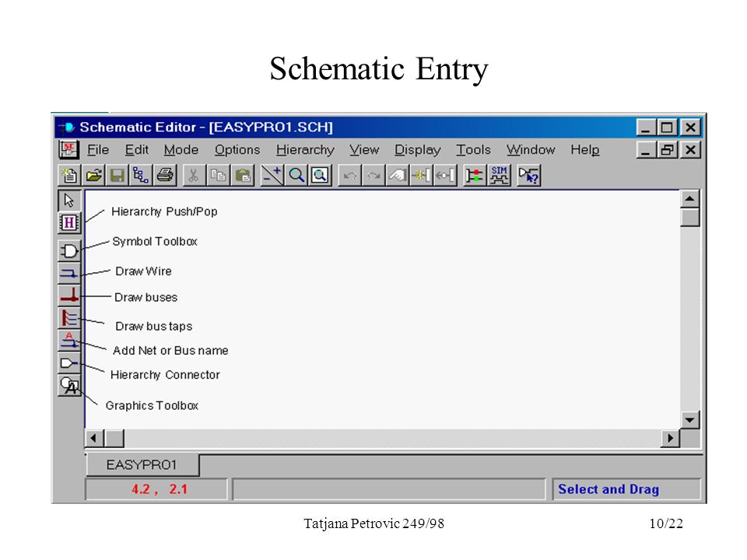The height and width of the screenshot is (560, 747).
Task: Click the Paste clipboard icon
Action: [x=243, y=175]
